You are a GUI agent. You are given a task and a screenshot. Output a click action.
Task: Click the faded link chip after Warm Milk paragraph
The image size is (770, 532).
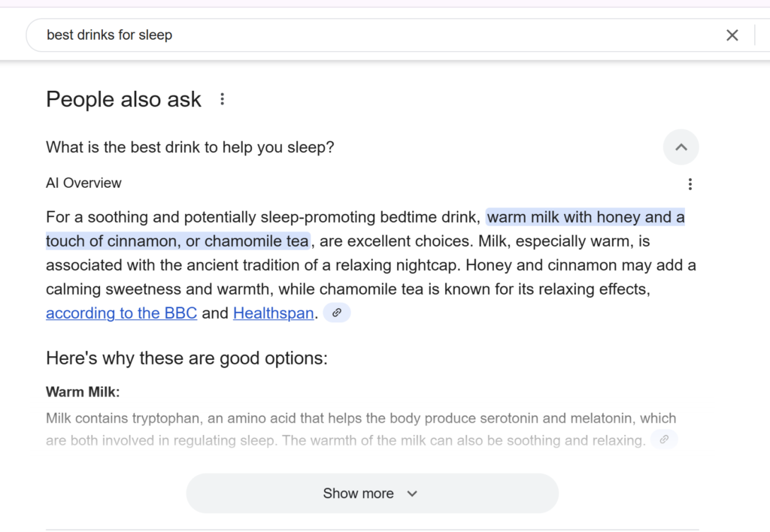[664, 440]
